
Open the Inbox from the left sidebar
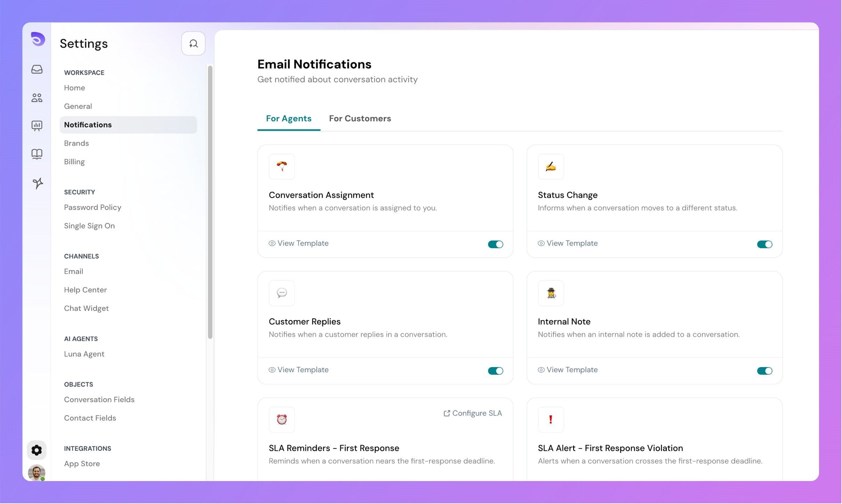37,69
